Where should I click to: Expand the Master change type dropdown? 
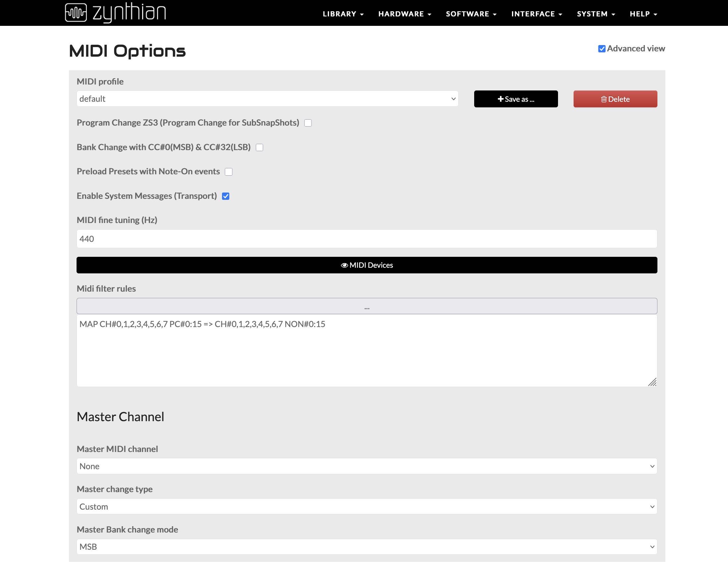click(367, 506)
